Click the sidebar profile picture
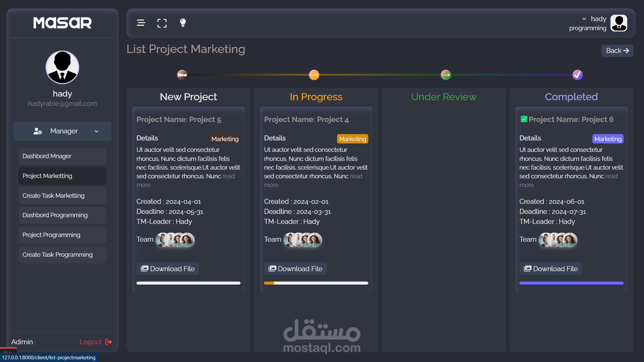 coord(62,67)
